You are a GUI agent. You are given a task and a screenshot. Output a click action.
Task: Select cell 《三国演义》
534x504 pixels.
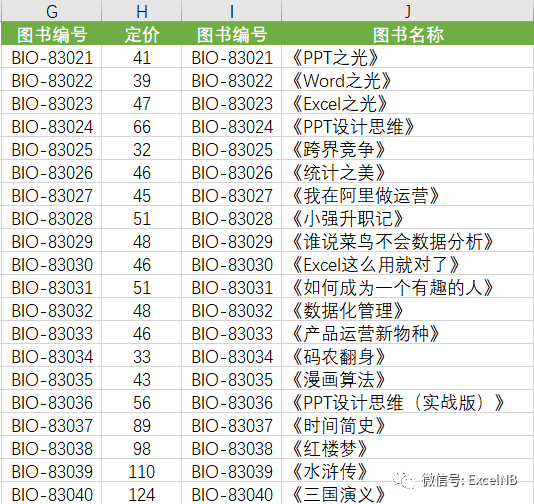click(x=408, y=493)
